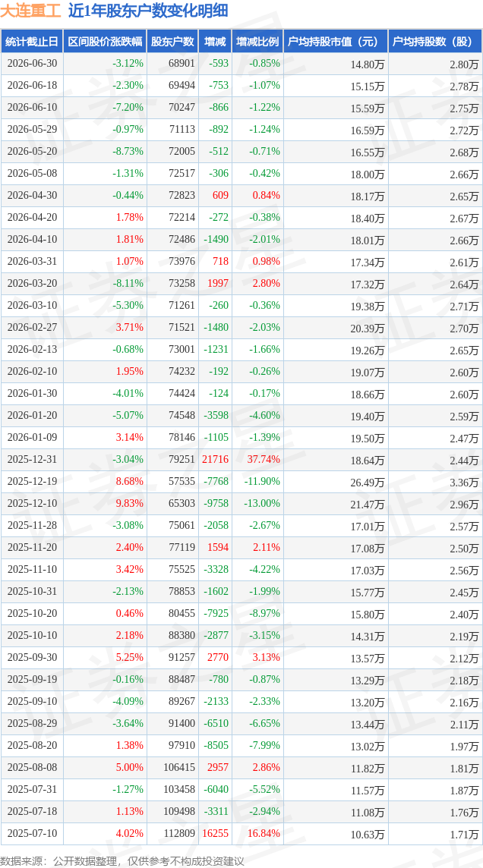Click the 数据来源 footer disclaimer text
Image resolution: width=483 pixels, height=868 pixels.
pyautogui.click(x=122, y=860)
